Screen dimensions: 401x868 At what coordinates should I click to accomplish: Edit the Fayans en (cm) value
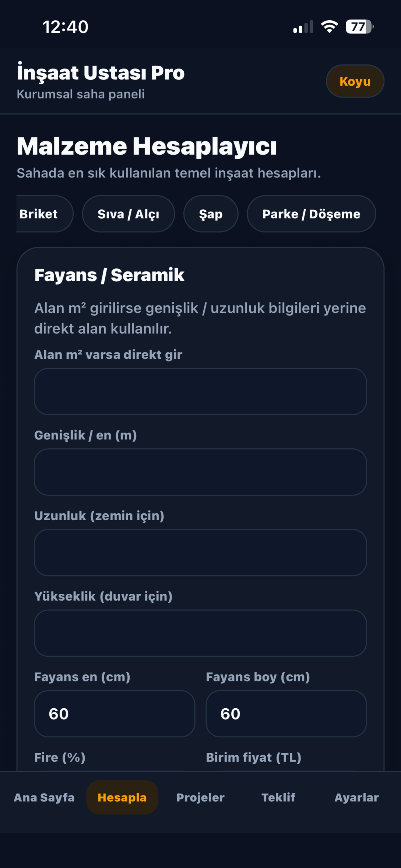click(115, 713)
